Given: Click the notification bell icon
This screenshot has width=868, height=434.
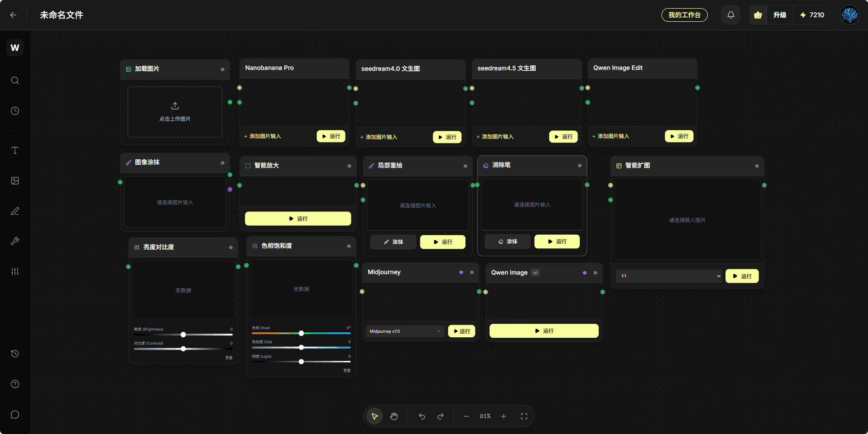Looking at the screenshot, I should click(730, 15).
